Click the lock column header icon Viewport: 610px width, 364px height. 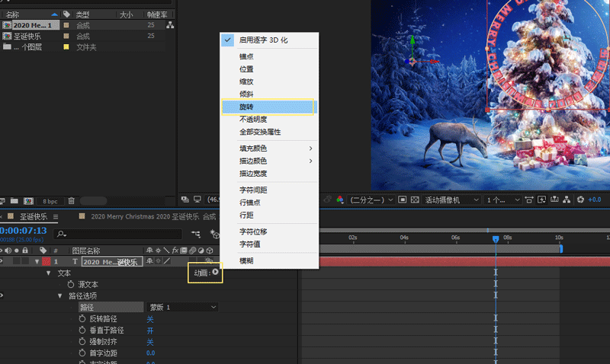[25, 251]
